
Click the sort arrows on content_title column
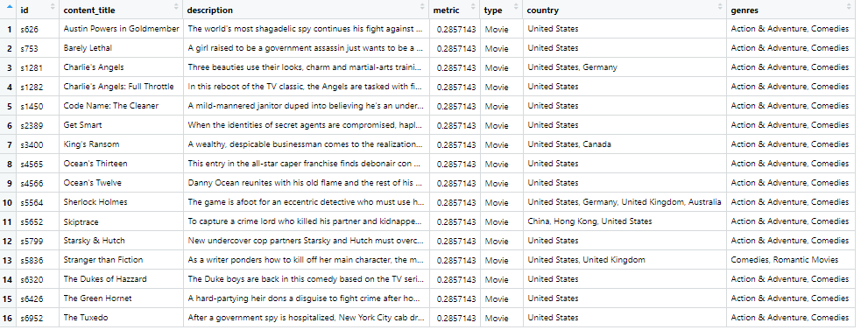177,7
